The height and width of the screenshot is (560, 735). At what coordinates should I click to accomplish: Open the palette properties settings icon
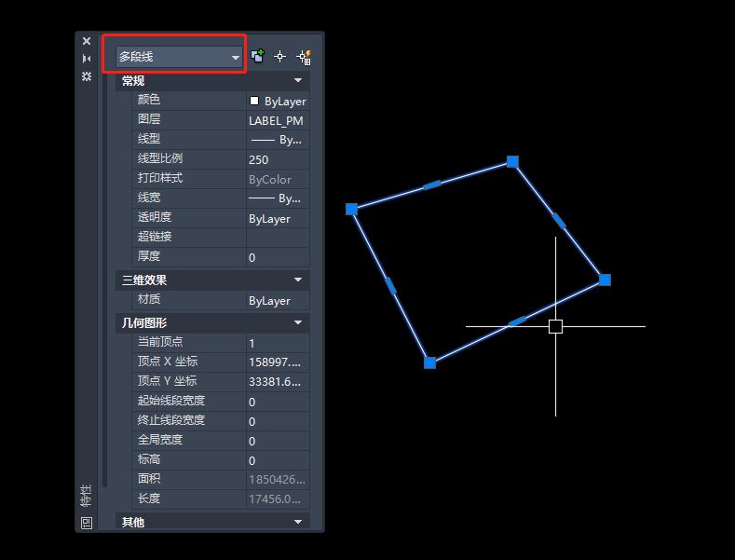pyautogui.click(x=87, y=76)
